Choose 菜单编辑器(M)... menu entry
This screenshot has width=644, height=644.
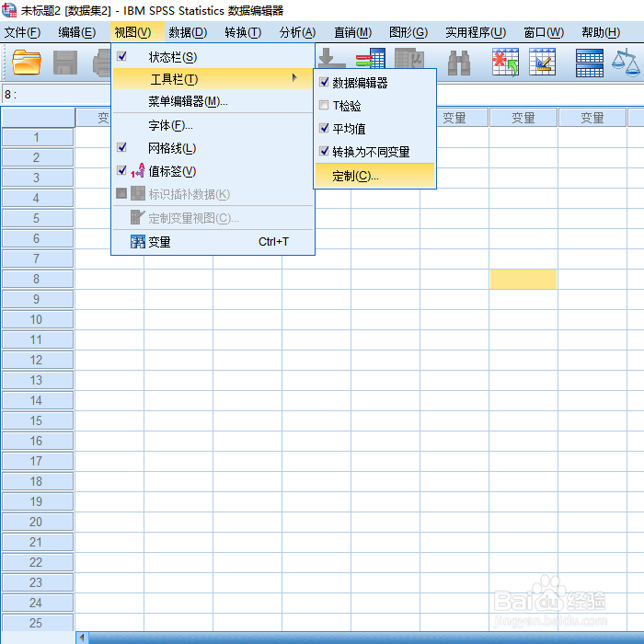213,101
